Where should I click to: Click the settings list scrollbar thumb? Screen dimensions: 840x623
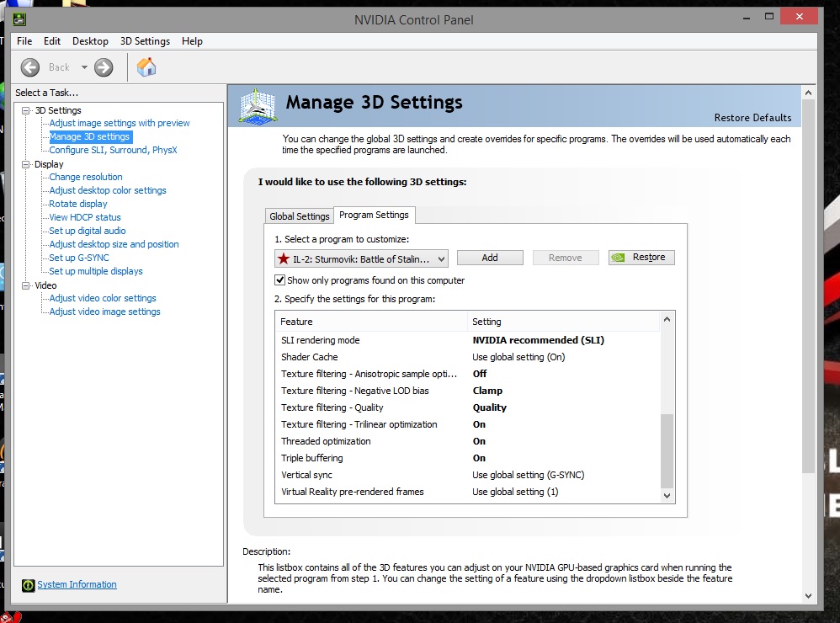[x=667, y=450]
